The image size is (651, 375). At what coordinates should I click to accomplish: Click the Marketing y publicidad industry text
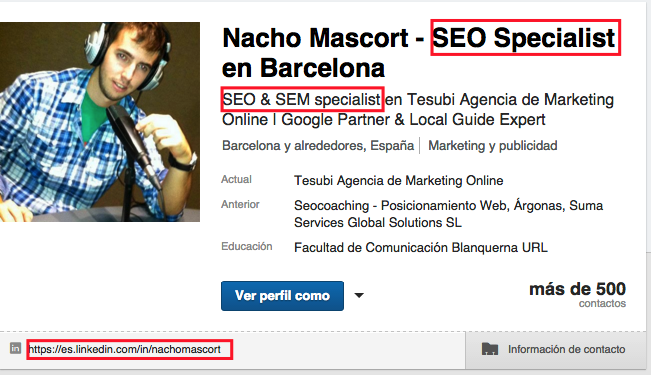pyautogui.click(x=493, y=146)
